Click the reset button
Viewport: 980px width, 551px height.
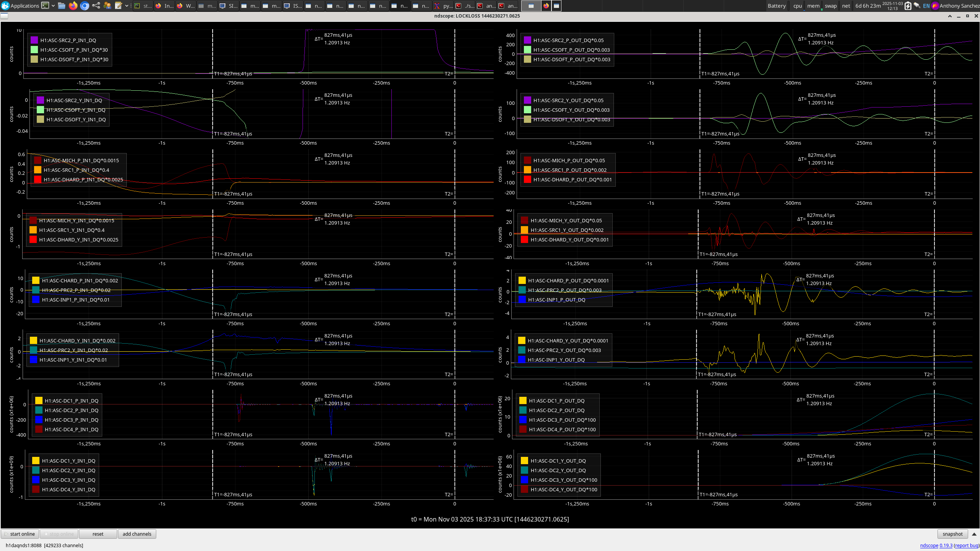98,534
